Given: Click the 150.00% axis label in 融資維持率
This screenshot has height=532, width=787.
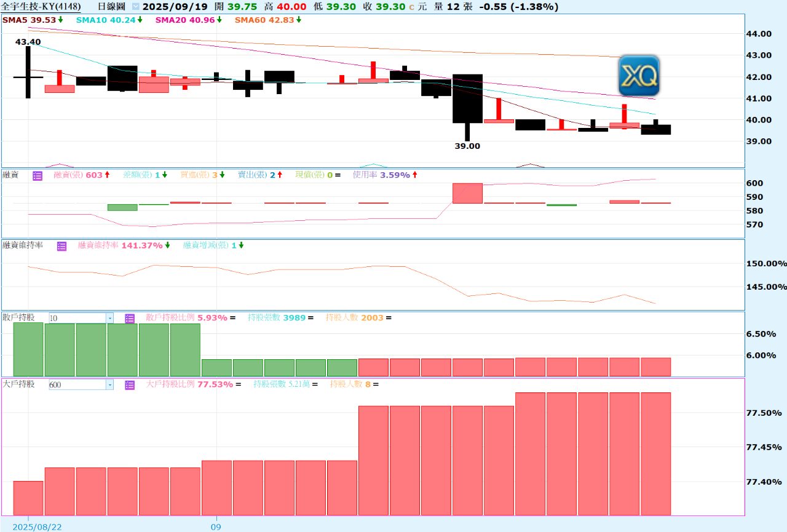Looking at the screenshot, I should [766, 263].
